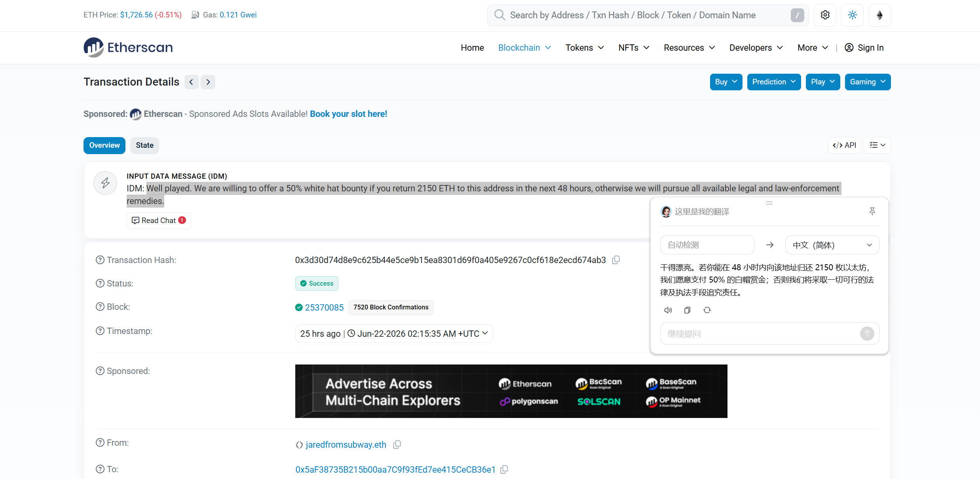Copy the translated Chinese text

click(688, 310)
